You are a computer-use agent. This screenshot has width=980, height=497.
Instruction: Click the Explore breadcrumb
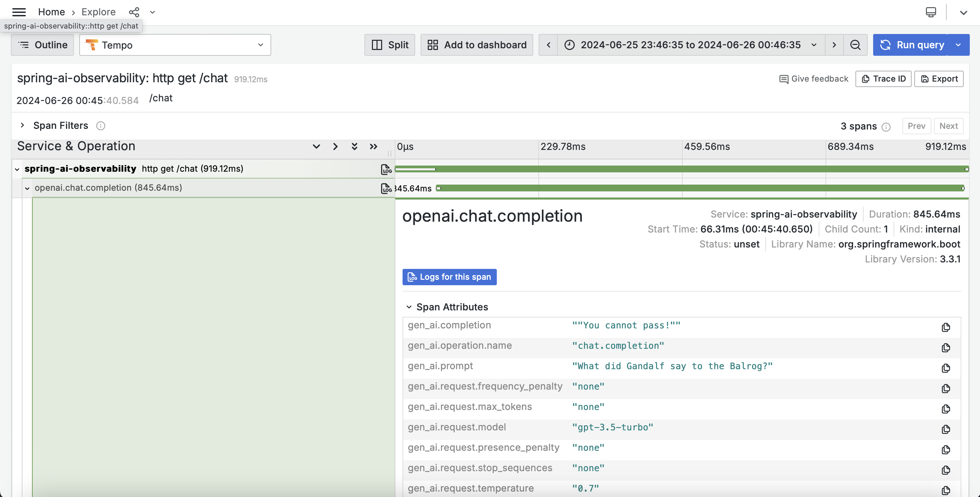(99, 12)
